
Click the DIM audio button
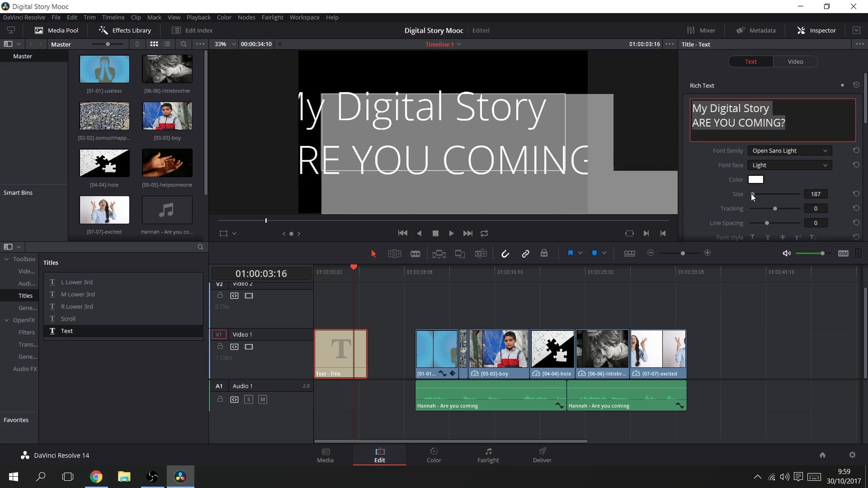tap(843, 253)
